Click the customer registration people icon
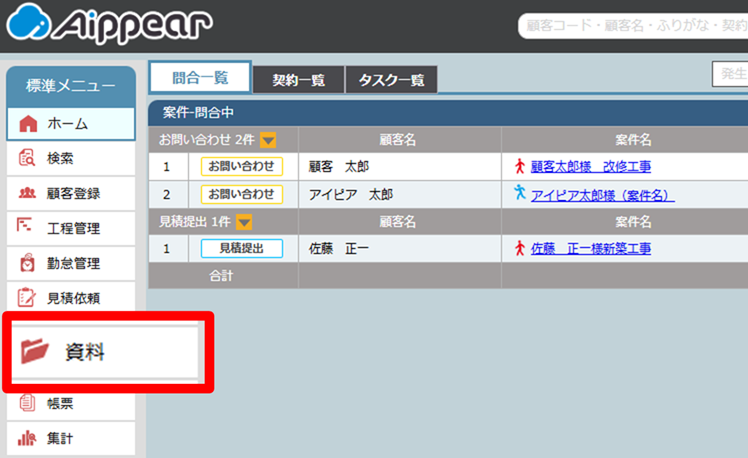 click(x=28, y=193)
